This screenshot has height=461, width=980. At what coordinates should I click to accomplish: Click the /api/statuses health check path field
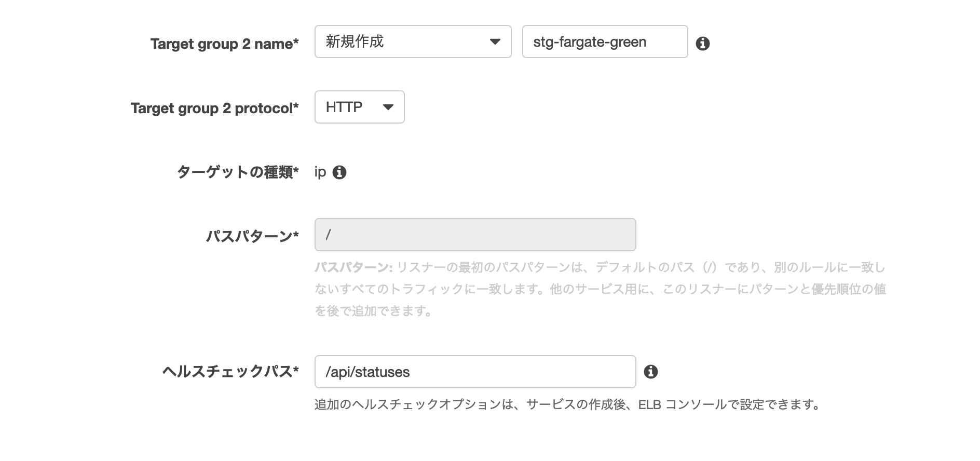[x=474, y=372]
